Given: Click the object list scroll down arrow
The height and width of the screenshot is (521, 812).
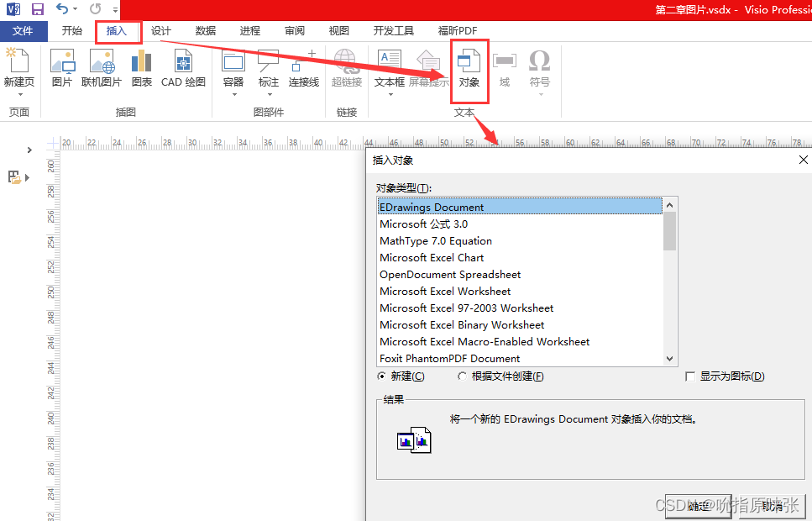Looking at the screenshot, I should (669, 359).
